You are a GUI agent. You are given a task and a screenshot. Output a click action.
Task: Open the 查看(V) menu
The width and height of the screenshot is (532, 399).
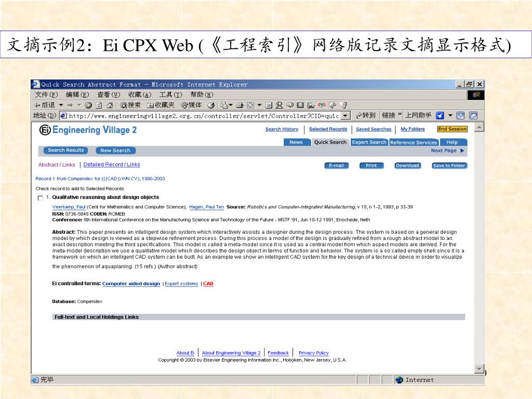coord(109,95)
